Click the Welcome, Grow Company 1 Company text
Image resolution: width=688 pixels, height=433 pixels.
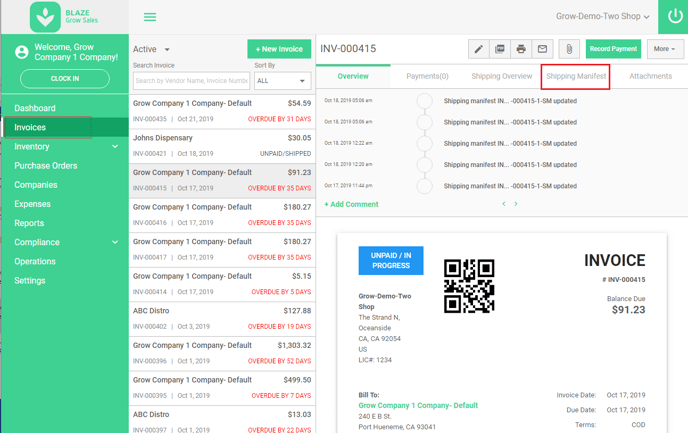coord(76,52)
